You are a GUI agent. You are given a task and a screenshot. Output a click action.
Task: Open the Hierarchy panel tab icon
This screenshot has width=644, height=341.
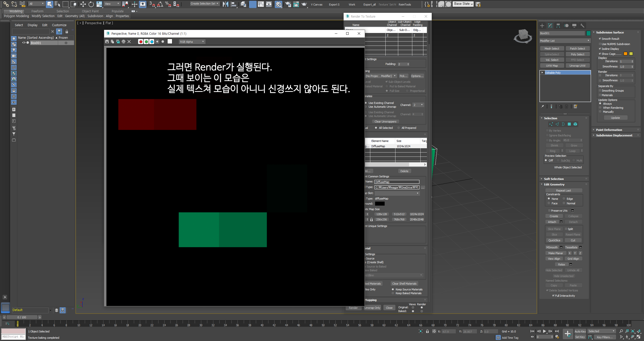pyautogui.click(x=558, y=26)
